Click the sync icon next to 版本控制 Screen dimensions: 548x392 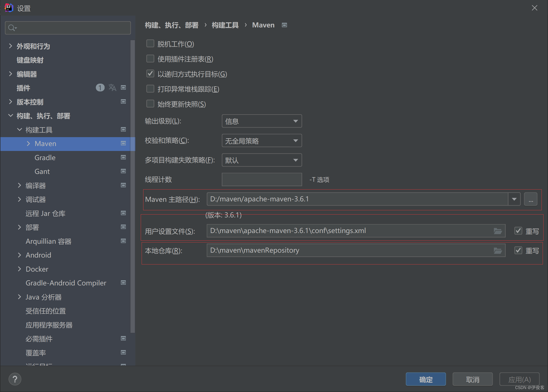[x=123, y=101]
